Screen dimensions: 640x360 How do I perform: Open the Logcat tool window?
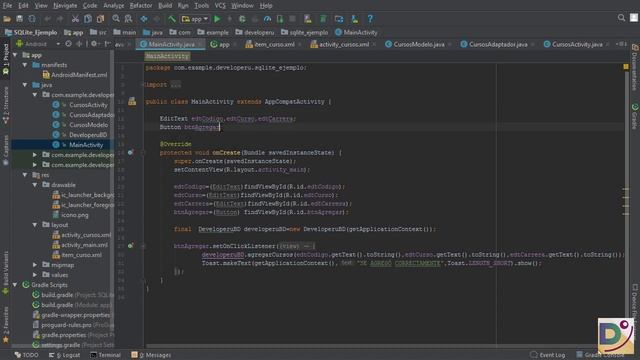[x=64, y=355]
